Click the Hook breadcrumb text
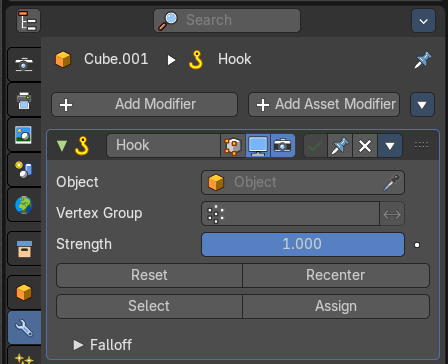 tap(235, 59)
